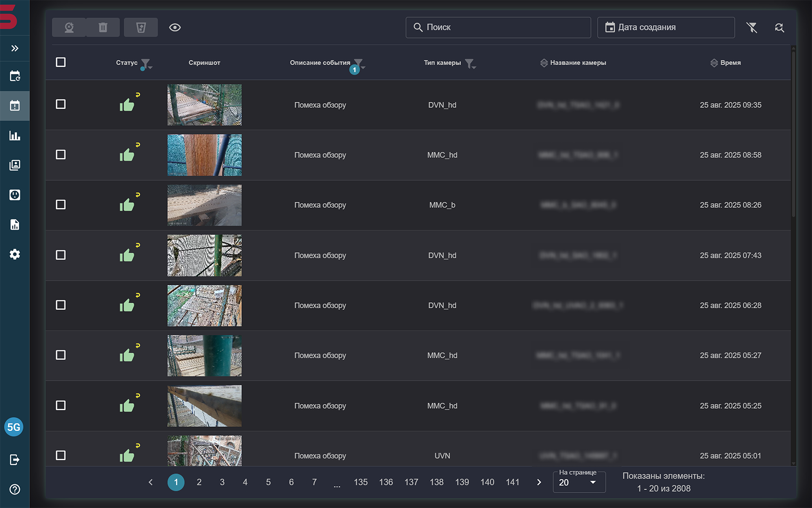Open the settings gear in the sidebar

tap(15, 254)
